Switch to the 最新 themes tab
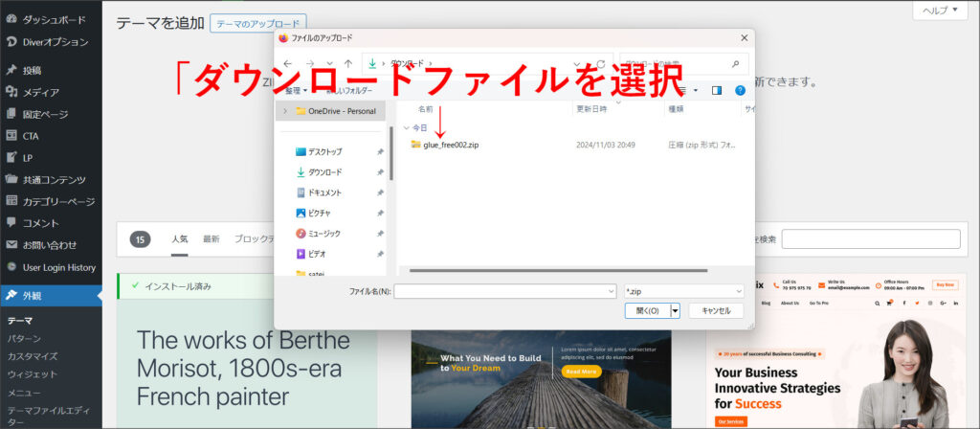The height and width of the screenshot is (429, 980). point(211,239)
